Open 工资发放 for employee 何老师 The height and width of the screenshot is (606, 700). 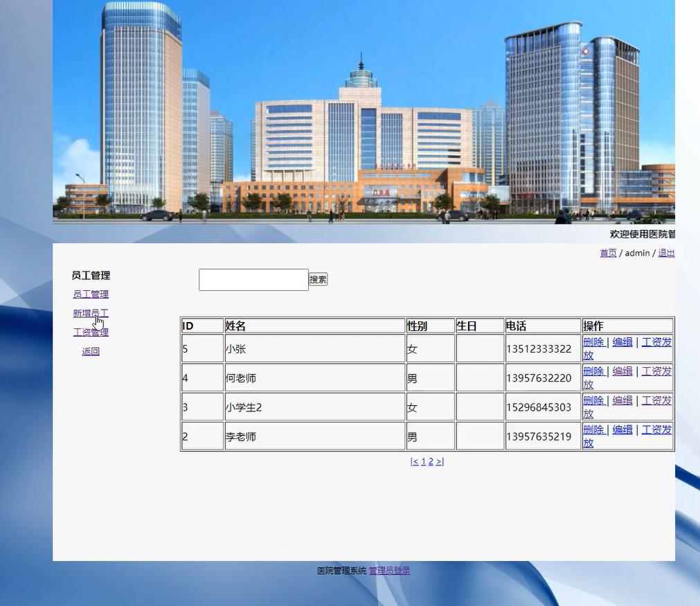(x=656, y=371)
